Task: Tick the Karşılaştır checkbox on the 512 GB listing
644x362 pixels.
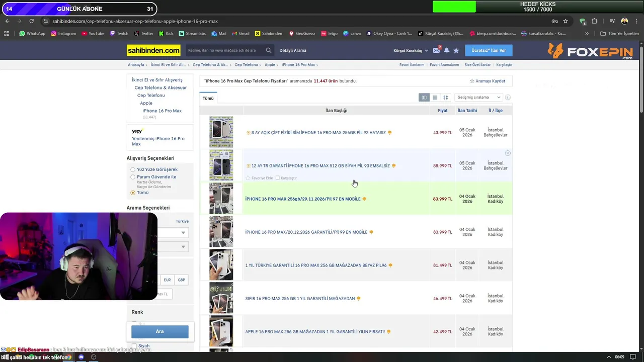Action: pos(277,178)
